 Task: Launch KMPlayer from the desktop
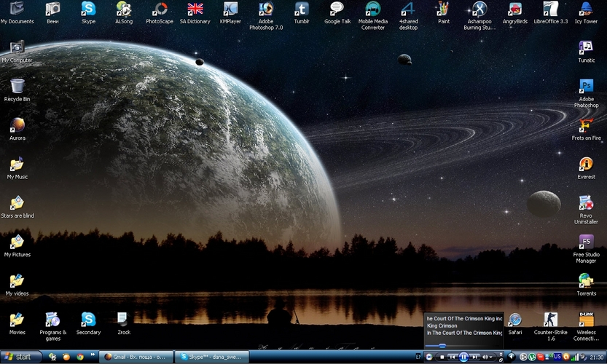click(x=230, y=13)
